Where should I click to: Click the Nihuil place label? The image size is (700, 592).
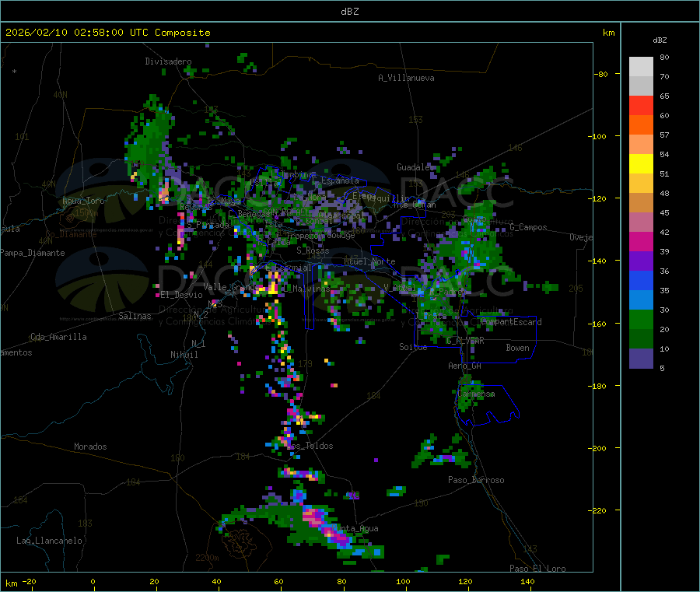point(184,355)
